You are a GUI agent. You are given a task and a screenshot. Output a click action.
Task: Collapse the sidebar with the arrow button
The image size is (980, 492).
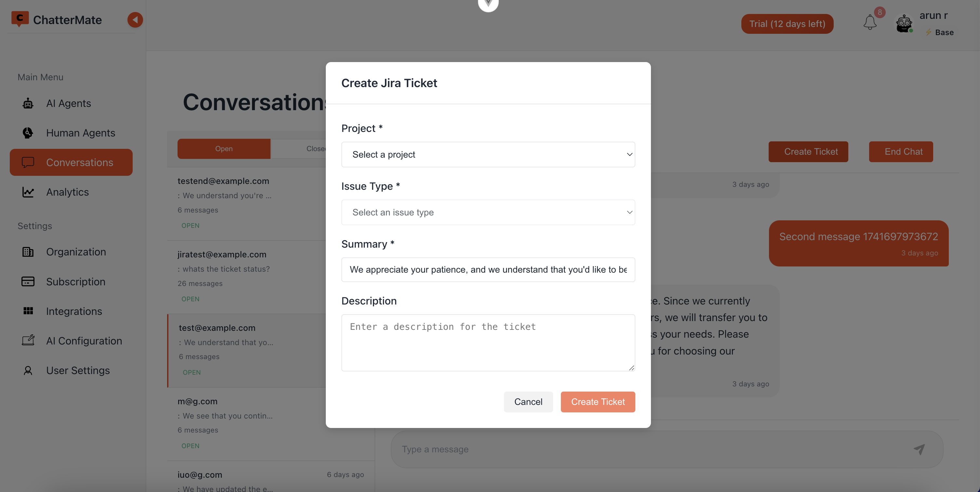(135, 20)
